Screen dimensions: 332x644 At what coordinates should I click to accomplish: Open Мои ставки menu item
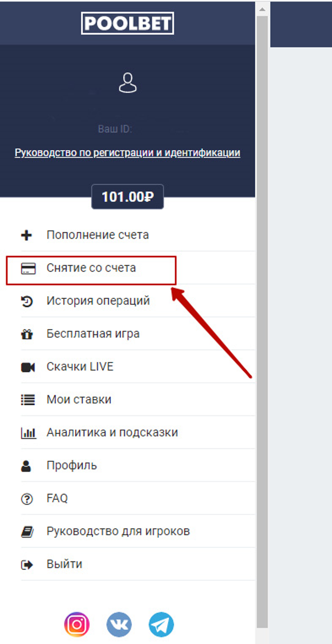coord(79,400)
